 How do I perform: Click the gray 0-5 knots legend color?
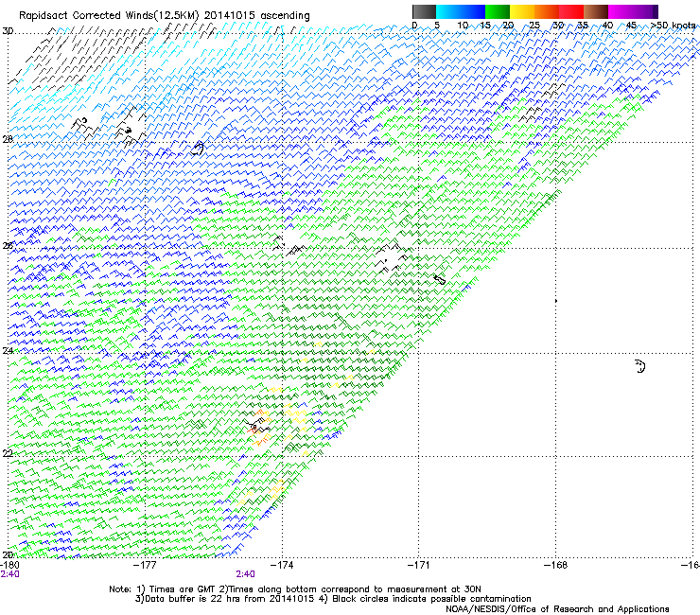click(x=424, y=11)
